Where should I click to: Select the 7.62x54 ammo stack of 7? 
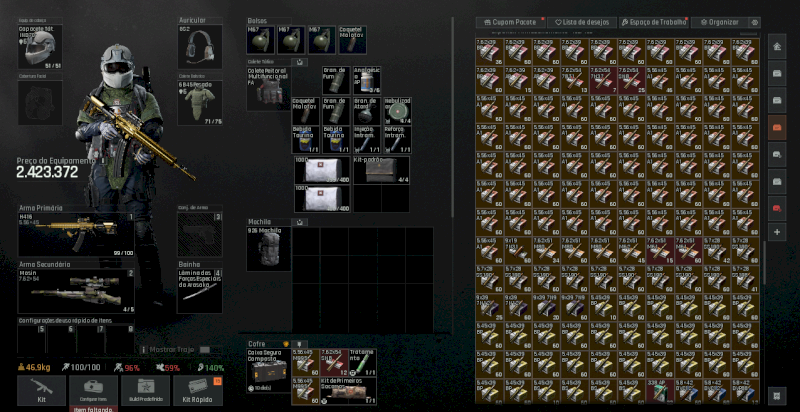603,80
